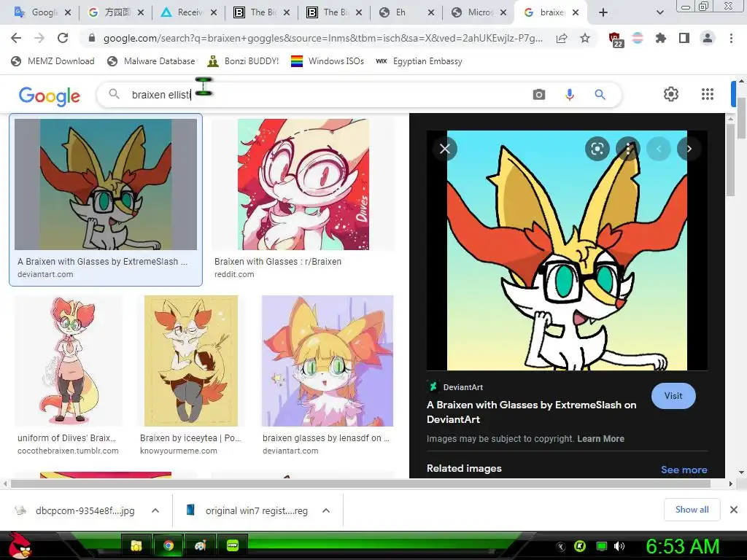This screenshot has height=560, width=747.
Task: Open a new browser tab
Action: 603,12
